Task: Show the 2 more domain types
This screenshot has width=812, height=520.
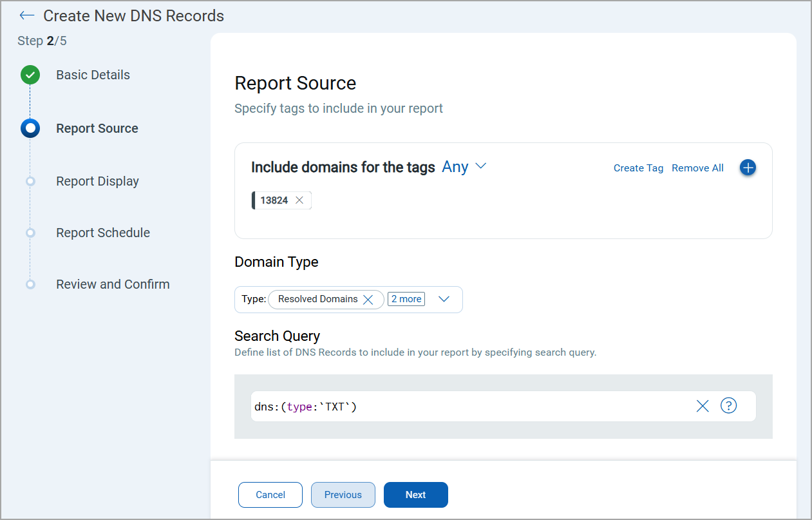Action: 406,299
